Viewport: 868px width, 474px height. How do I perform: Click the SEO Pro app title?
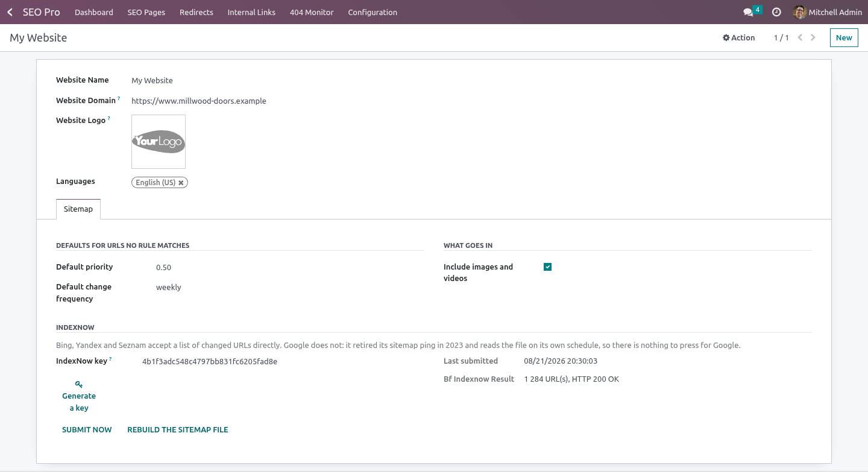pos(42,12)
